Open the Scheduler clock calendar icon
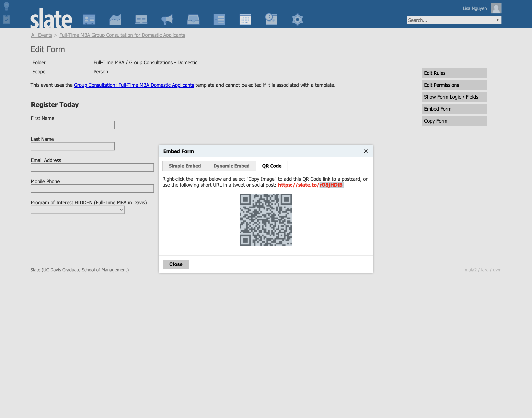Viewport: 532px width, 418px height. point(271,19)
